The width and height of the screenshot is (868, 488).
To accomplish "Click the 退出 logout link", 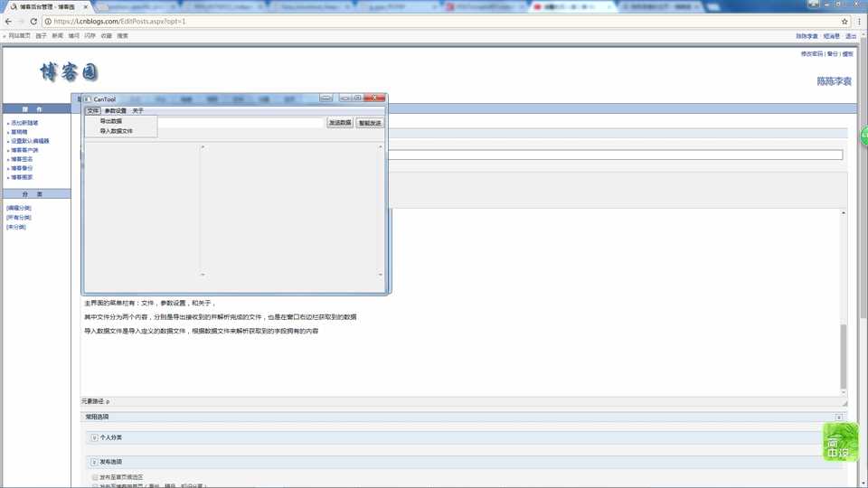I will click(x=851, y=36).
